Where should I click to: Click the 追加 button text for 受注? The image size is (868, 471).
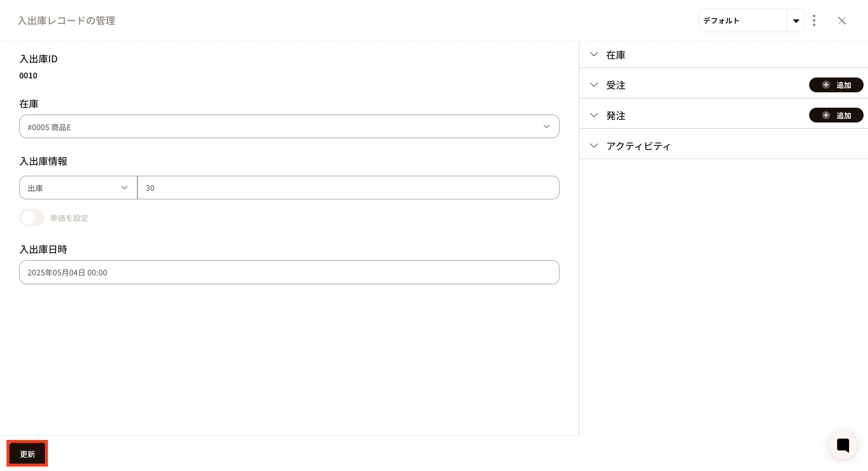[843, 85]
